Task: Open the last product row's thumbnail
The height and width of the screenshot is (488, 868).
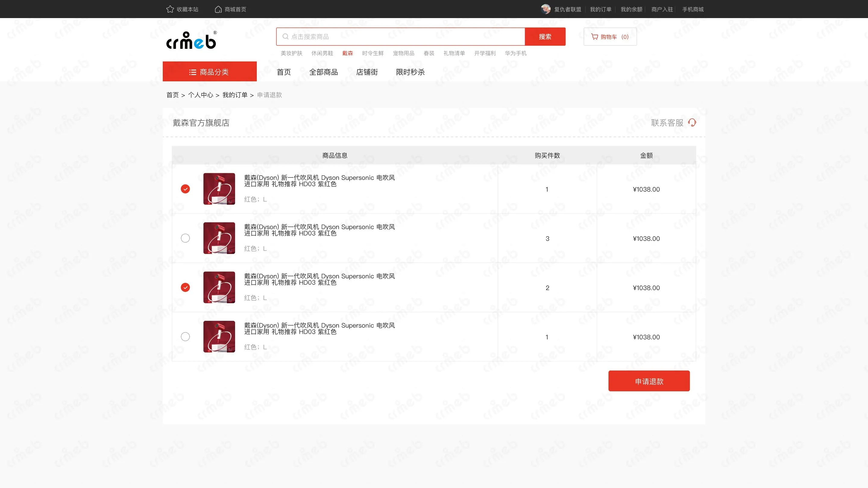Action: coord(219,336)
